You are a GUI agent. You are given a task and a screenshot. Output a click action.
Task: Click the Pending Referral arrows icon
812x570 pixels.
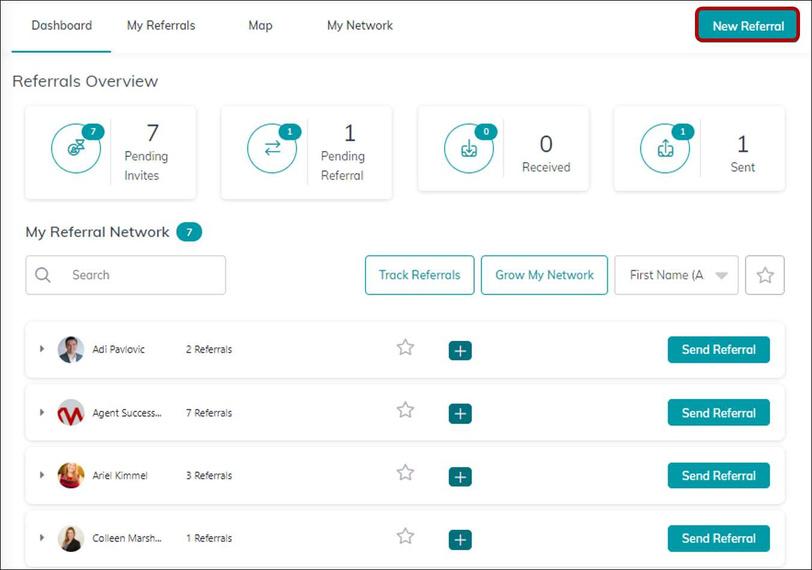(272, 148)
